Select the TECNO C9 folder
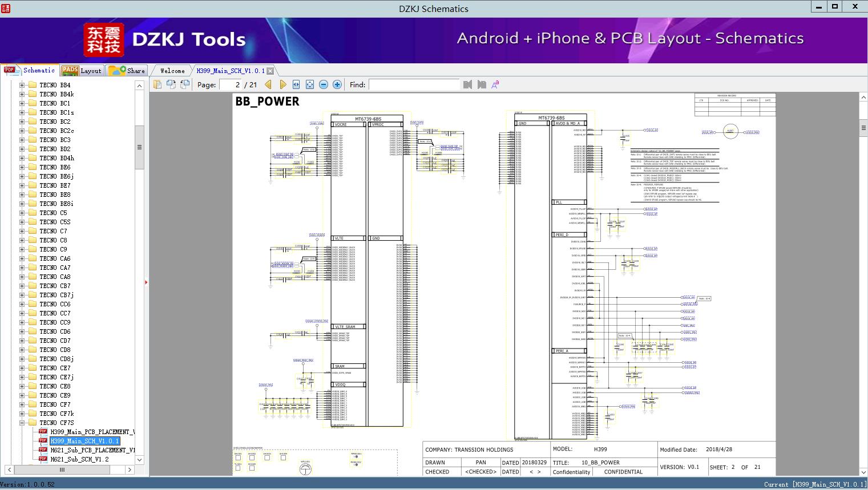Screen dimensions: 868x490 (53, 249)
